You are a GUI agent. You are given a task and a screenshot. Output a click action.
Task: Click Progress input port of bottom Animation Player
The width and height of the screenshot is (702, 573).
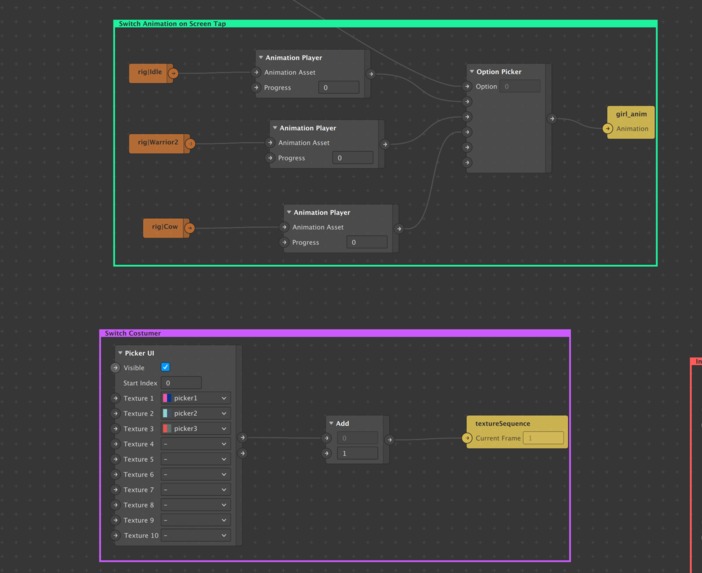(x=284, y=242)
